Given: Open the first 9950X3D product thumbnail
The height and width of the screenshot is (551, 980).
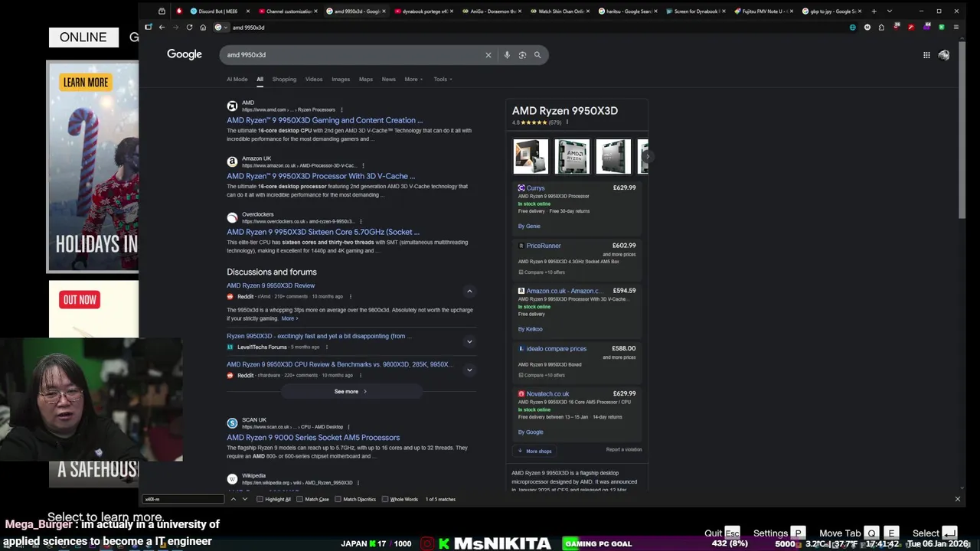Looking at the screenshot, I should pyautogui.click(x=531, y=156).
